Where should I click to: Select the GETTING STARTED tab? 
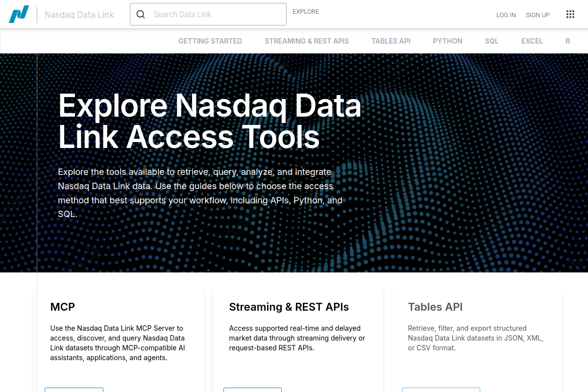click(x=210, y=41)
